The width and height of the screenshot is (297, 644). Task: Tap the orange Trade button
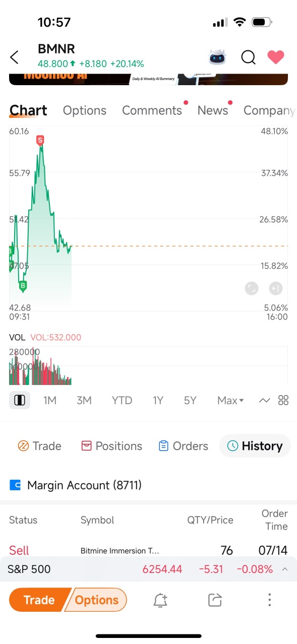39,600
